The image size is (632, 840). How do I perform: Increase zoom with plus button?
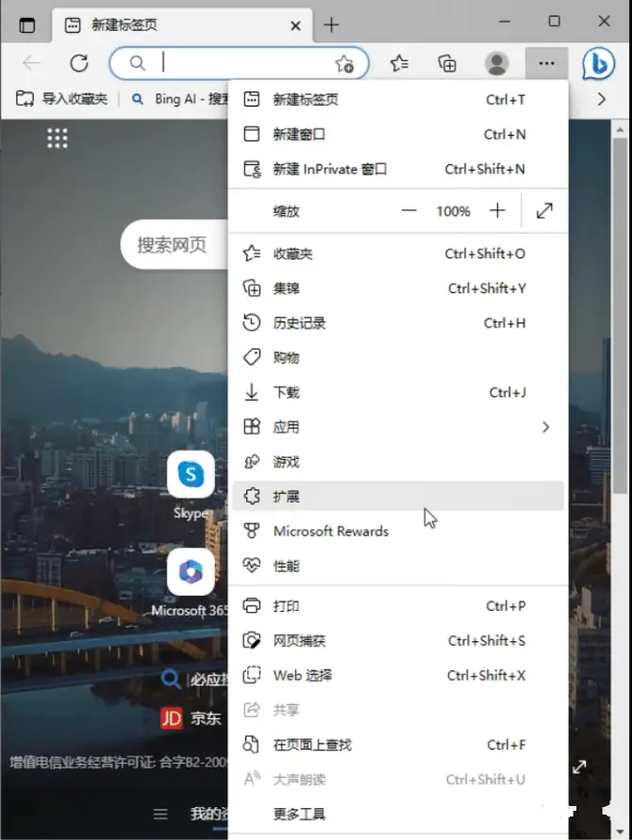point(497,210)
